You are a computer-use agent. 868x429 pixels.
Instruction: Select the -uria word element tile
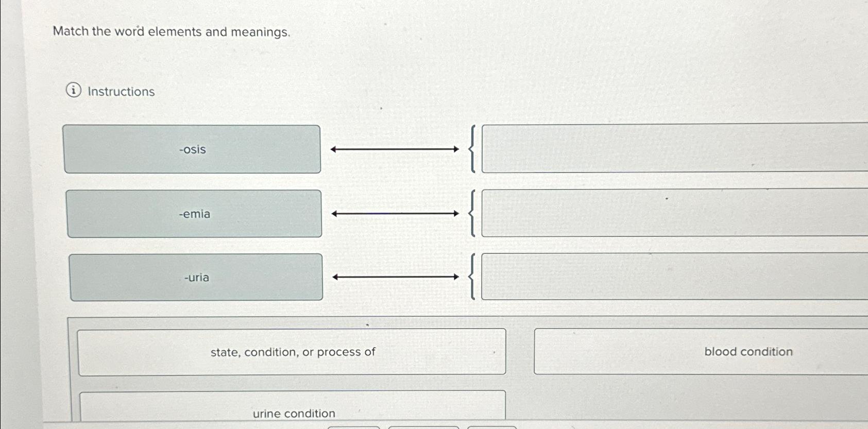point(196,278)
